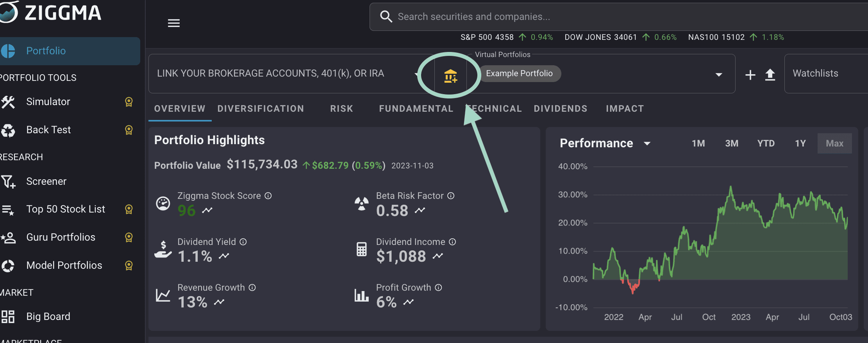Expand the Virtual Portfolios dropdown arrow
This screenshot has width=868, height=343.
point(719,75)
